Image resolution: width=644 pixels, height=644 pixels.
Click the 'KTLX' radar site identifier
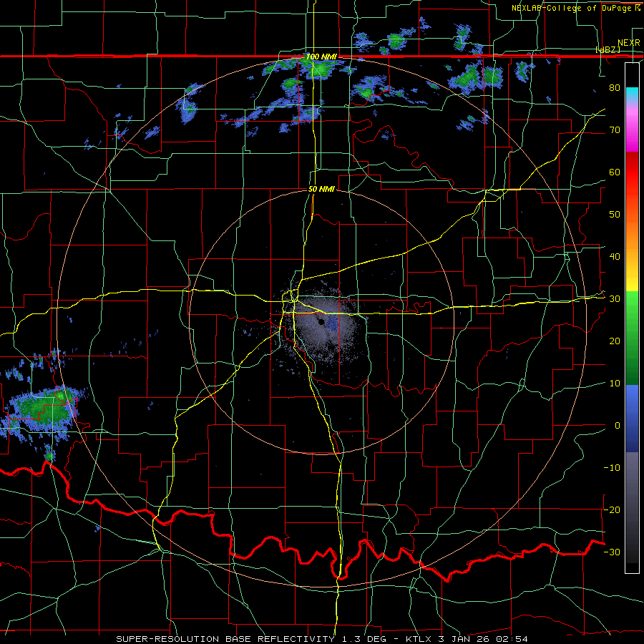[x=419, y=639]
